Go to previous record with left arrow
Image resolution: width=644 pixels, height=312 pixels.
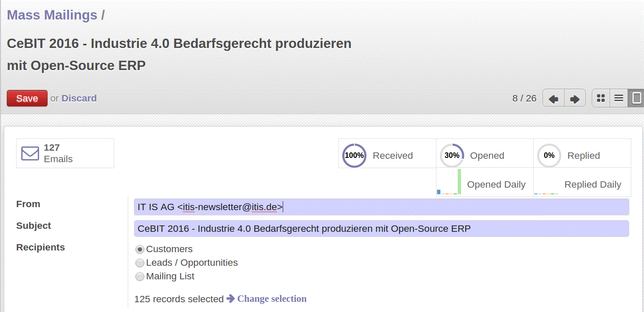coord(554,98)
